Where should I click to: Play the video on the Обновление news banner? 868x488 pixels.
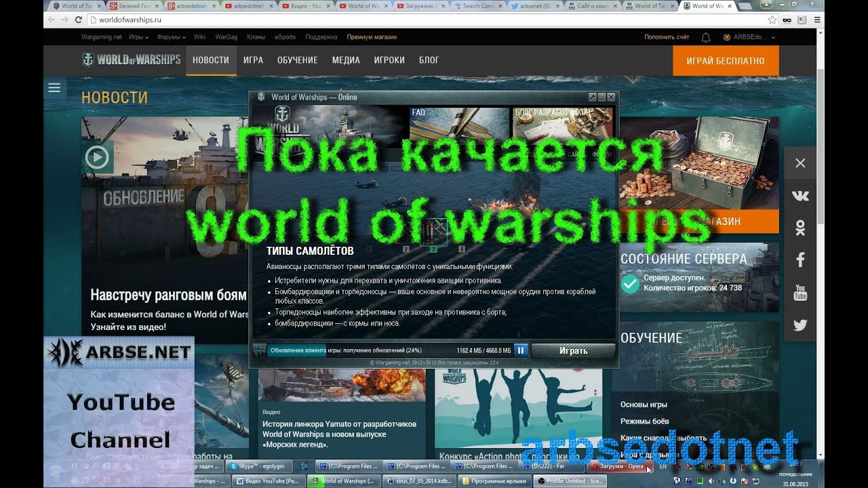[x=97, y=158]
